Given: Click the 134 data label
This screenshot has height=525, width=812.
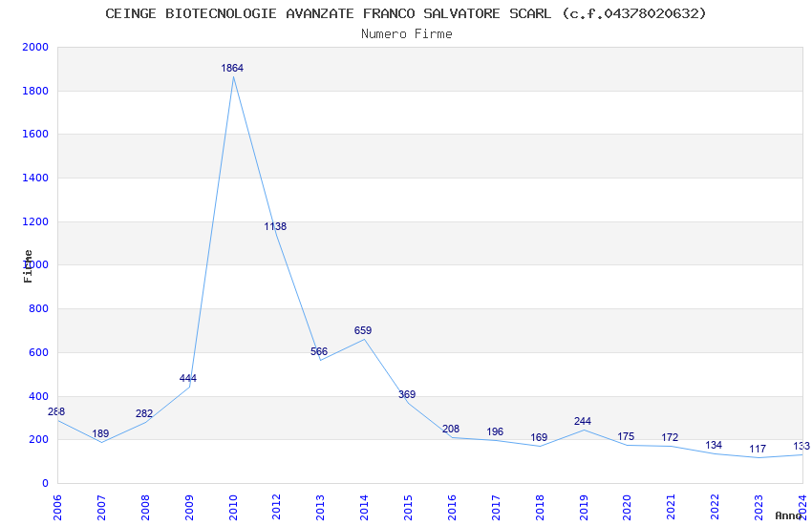Looking at the screenshot, I should 714,445.
